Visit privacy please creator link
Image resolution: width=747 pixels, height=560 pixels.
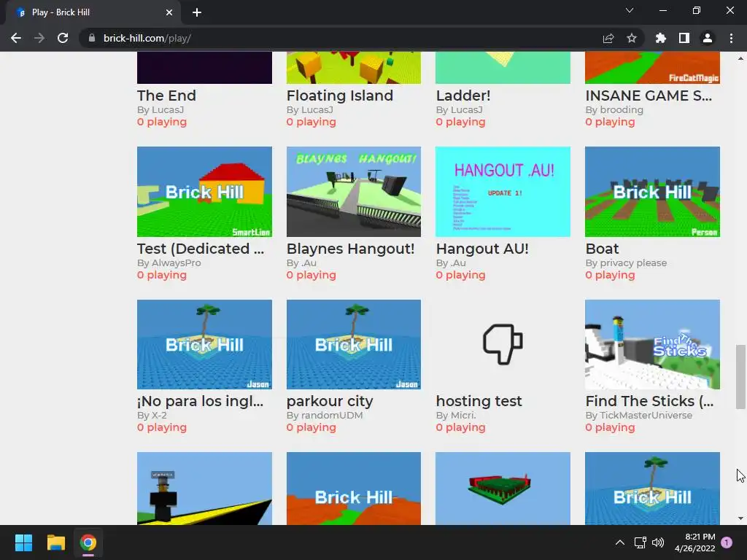tap(633, 262)
